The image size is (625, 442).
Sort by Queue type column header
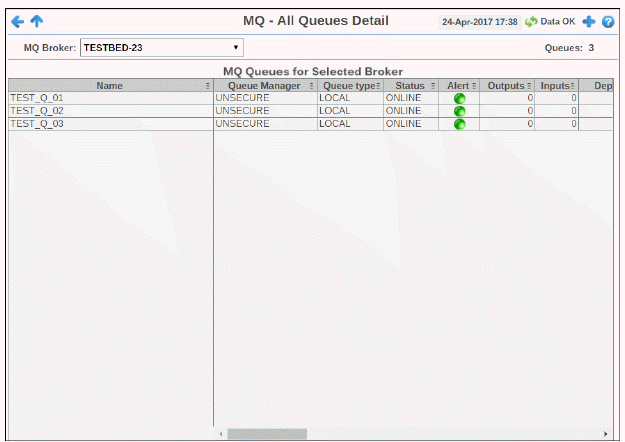pos(346,86)
